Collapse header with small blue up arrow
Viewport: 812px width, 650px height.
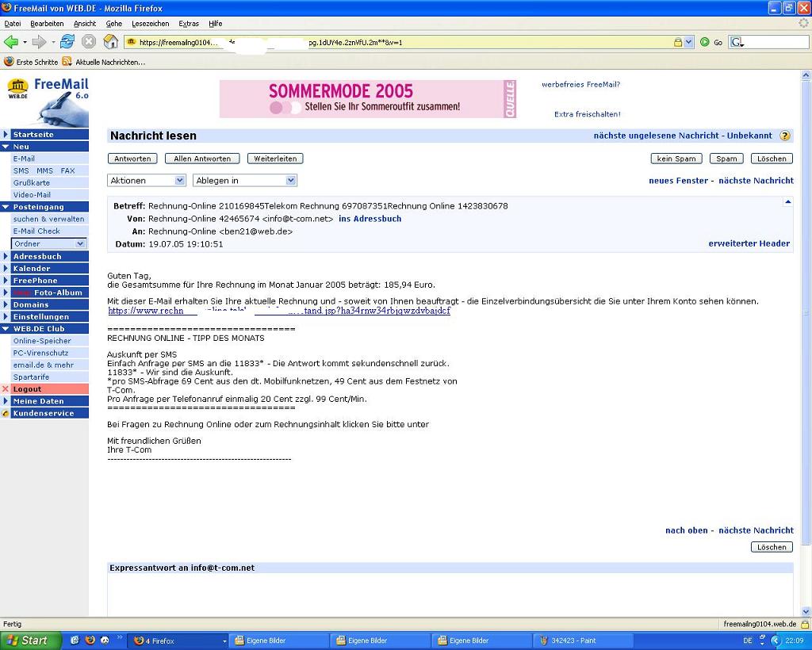[x=787, y=202]
